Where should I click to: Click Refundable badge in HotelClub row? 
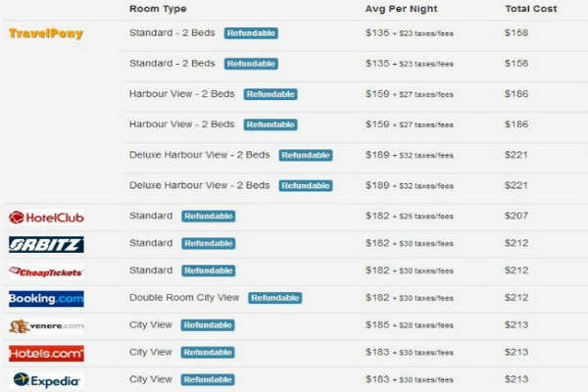coord(208,217)
